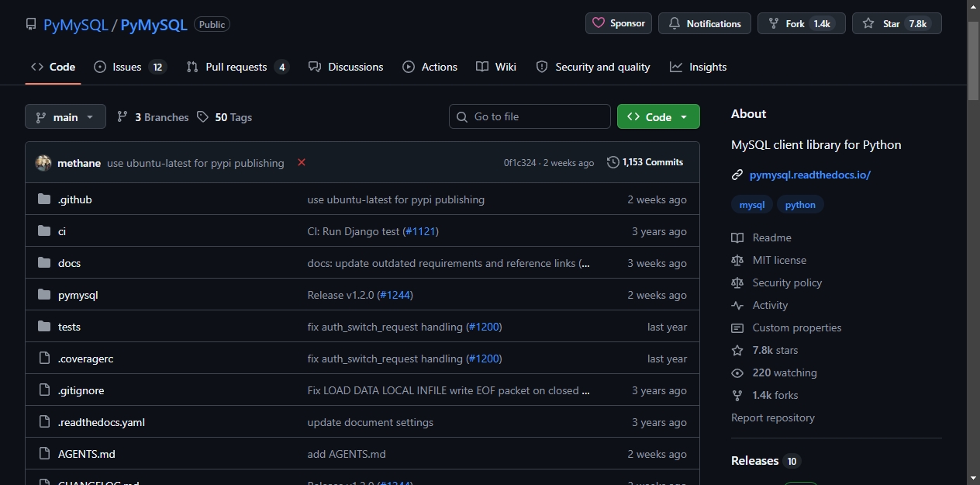Image resolution: width=980 pixels, height=485 pixels.
Task: Click the .coveragerc file icon
Action: click(44, 359)
